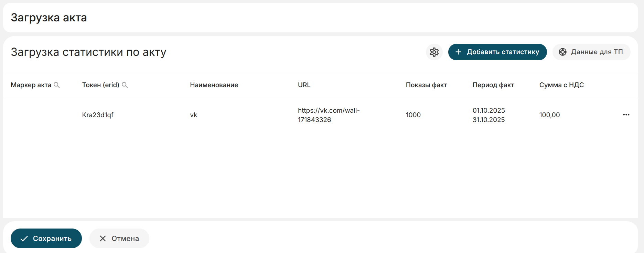
Task: Click the Наименование column header
Action: pos(214,85)
